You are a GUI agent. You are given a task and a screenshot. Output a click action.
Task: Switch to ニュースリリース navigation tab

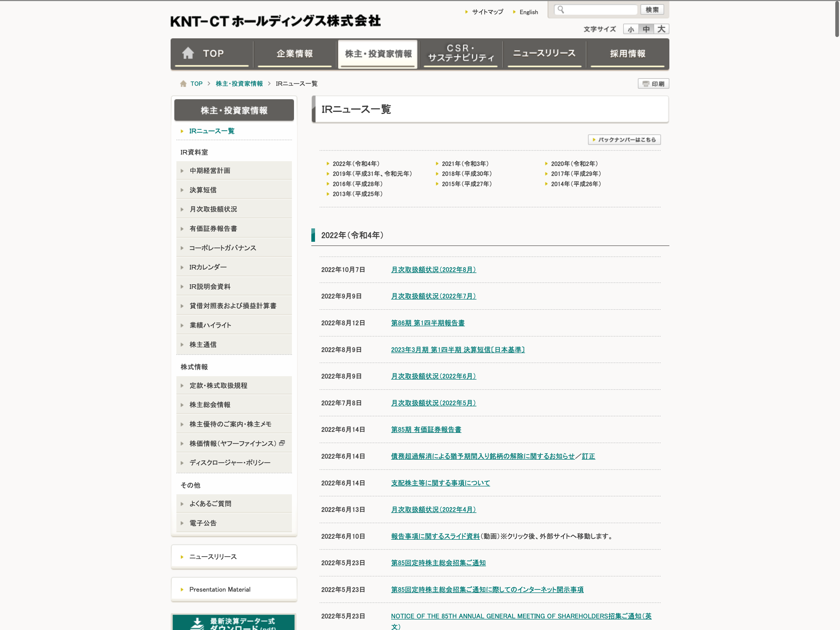click(x=544, y=54)
